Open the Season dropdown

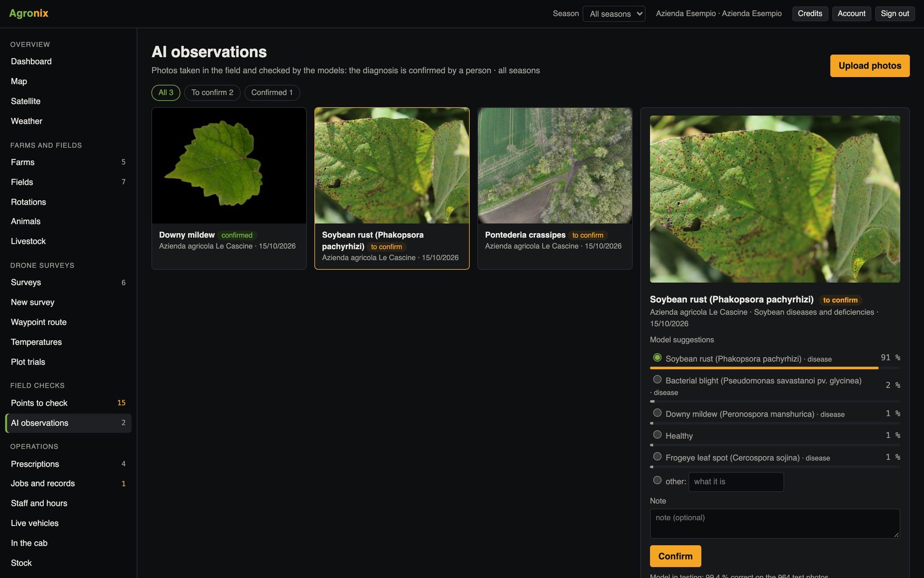(x=614, y=13)
